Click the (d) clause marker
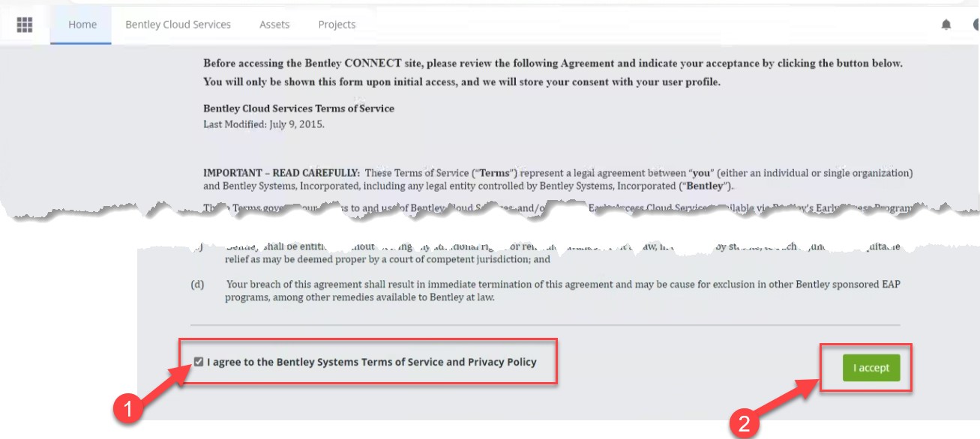This screenshot has width=980, height=439. tap(197, 285)
